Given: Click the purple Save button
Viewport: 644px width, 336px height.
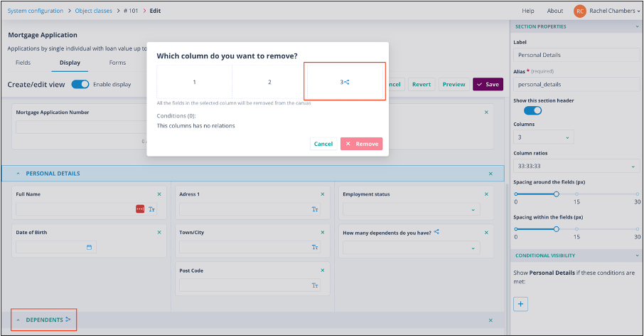Looking at the screenshot, I should (488, 84).
